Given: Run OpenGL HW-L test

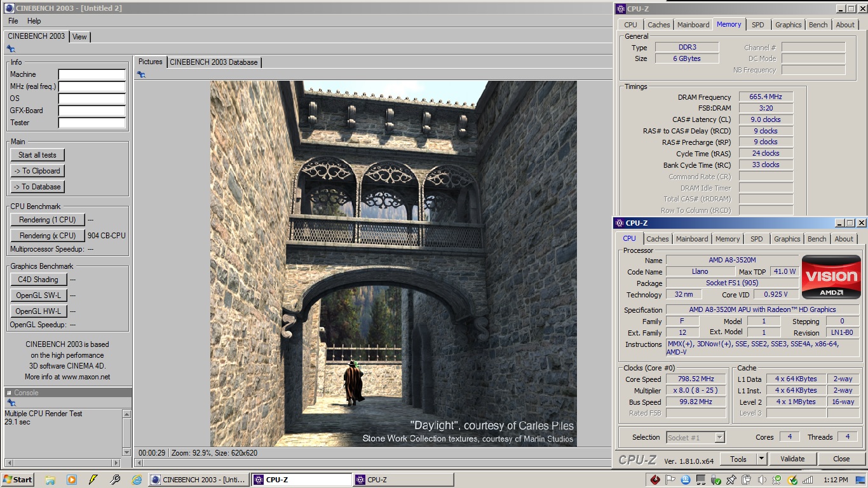Looking at the screenshot, I should pos(38,311).
